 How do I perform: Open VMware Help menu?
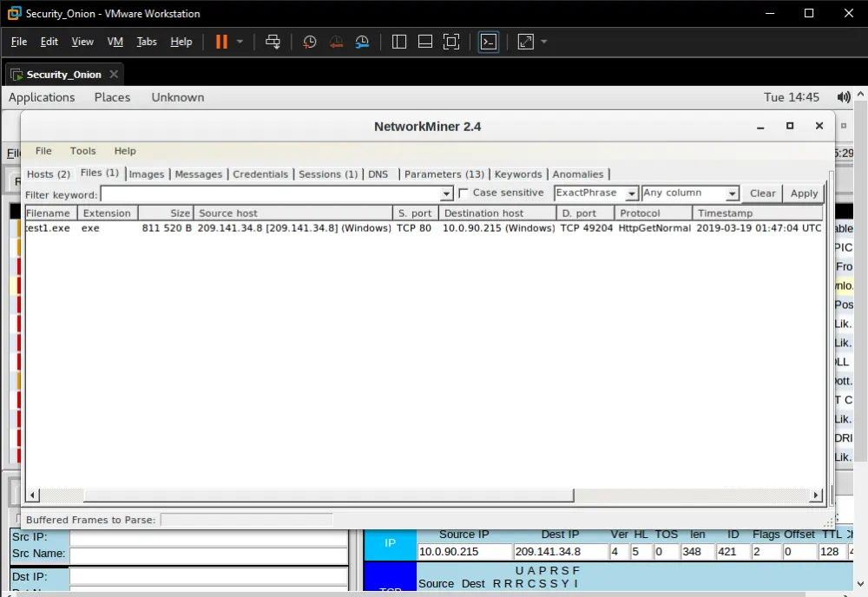(181, 42)
